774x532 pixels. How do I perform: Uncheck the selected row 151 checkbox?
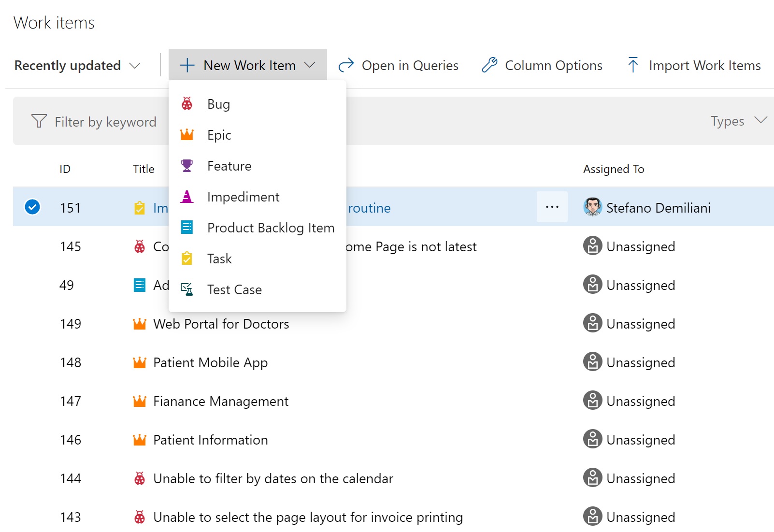pos(32,207)
